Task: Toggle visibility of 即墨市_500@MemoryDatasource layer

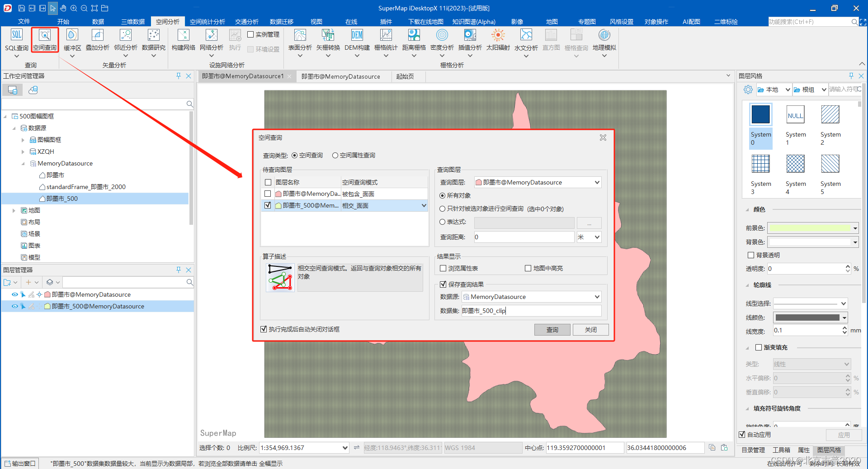Action: [x=14, y=306]
